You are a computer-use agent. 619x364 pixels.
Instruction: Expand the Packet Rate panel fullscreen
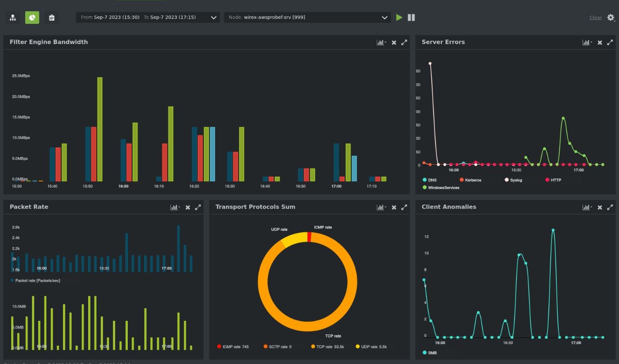(198, 207)
